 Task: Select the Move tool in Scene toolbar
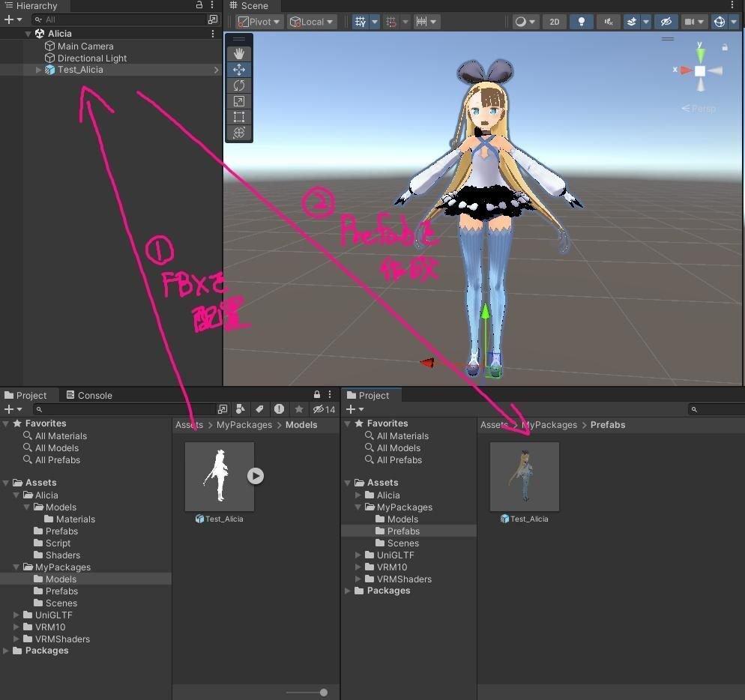(239, 70)
